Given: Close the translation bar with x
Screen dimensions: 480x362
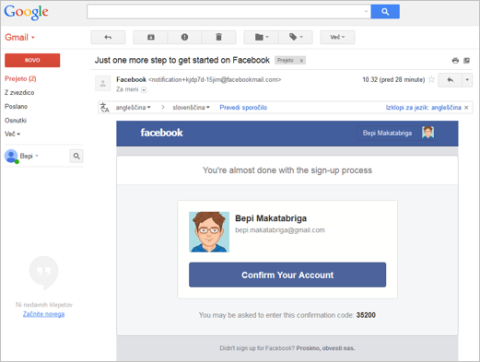Looking at the screenshot, I should coord(466,107).
